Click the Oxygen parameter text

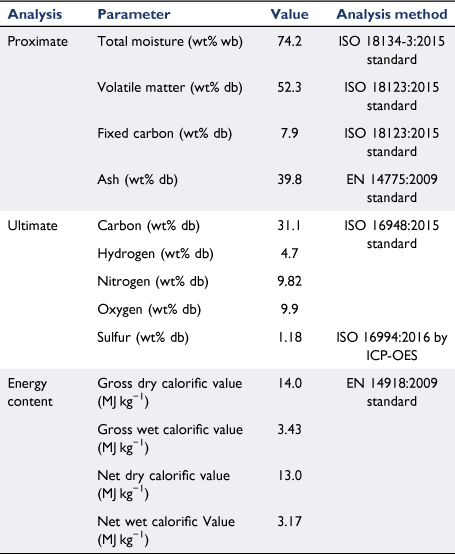[x=149, y=310]
